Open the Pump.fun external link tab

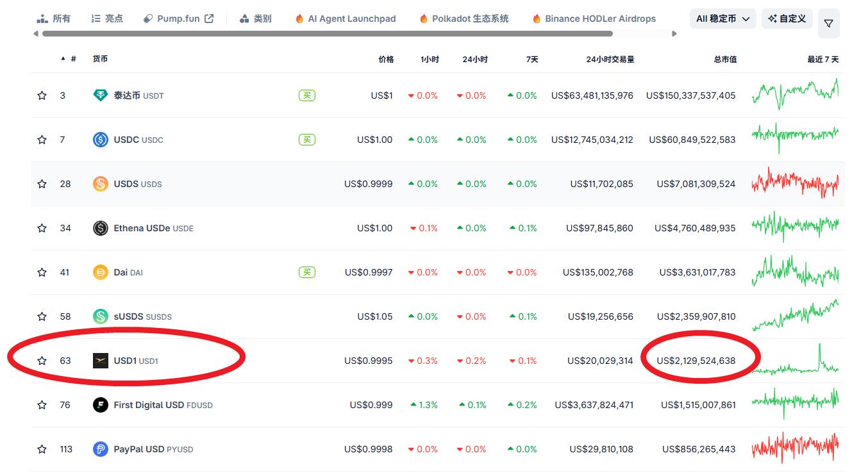coord(179,19)
